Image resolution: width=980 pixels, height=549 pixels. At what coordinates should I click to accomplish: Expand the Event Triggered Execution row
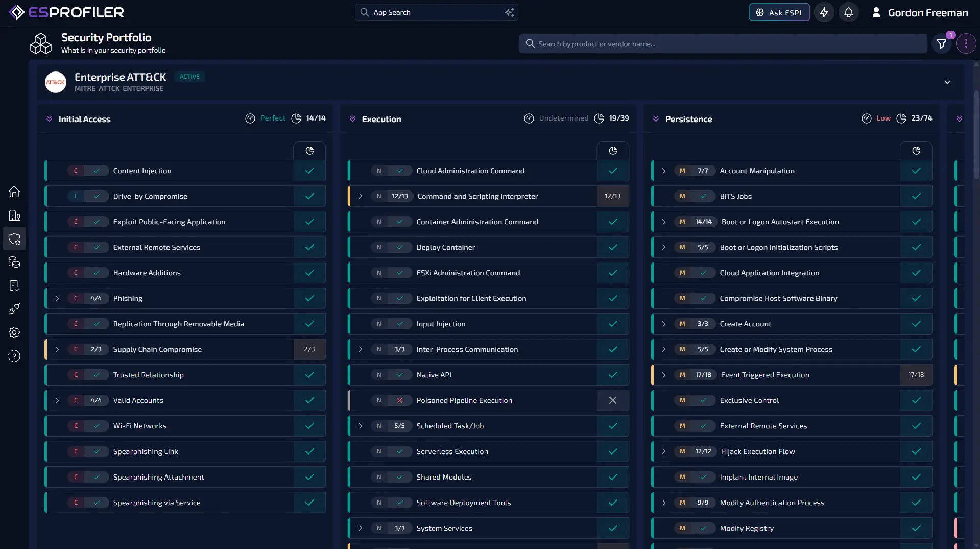pos(664,375)
